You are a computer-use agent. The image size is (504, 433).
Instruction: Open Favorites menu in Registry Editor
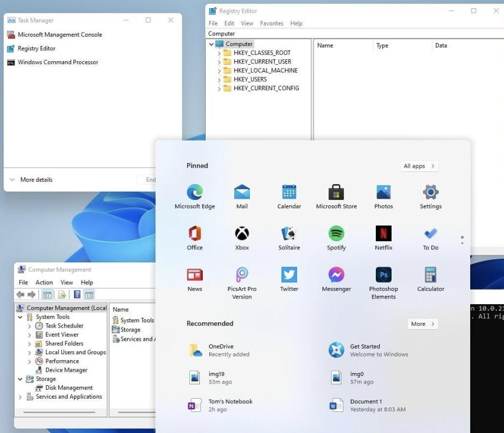pyautogui.click(x=272, y=23)
